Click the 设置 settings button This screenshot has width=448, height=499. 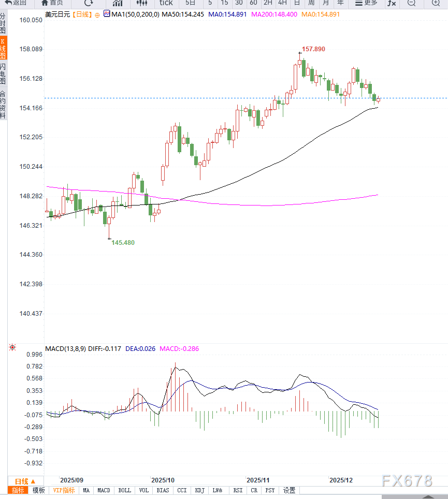tap(289, 490)
